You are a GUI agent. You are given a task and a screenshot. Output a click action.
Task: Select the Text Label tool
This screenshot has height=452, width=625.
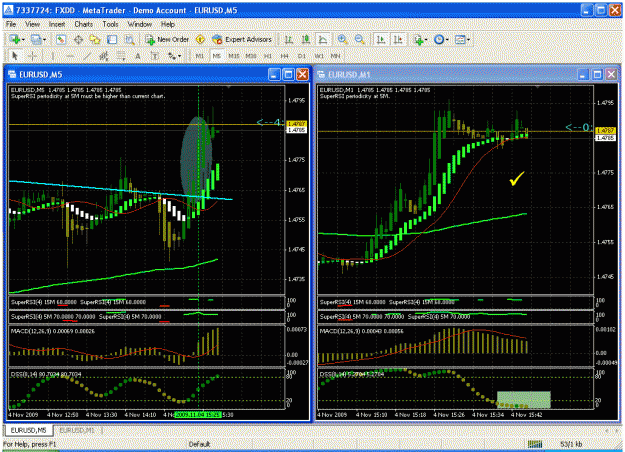pos(155,56)
